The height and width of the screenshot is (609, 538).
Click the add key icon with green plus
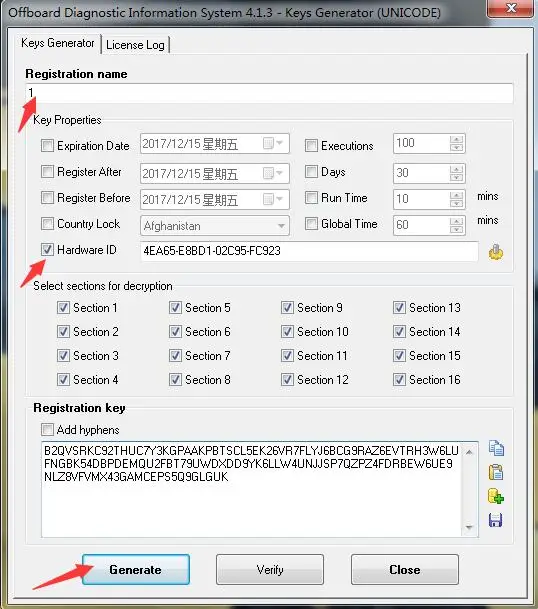(496, 496)
